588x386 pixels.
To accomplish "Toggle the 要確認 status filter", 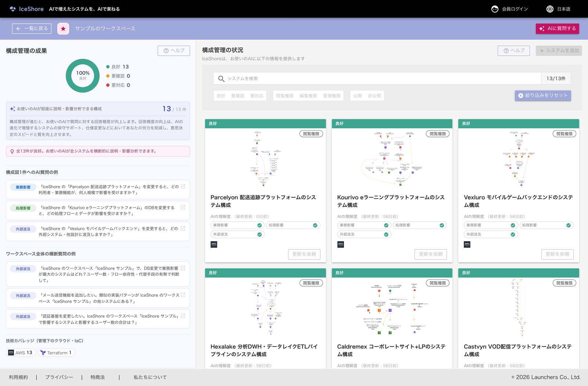I will pos(238,96).
